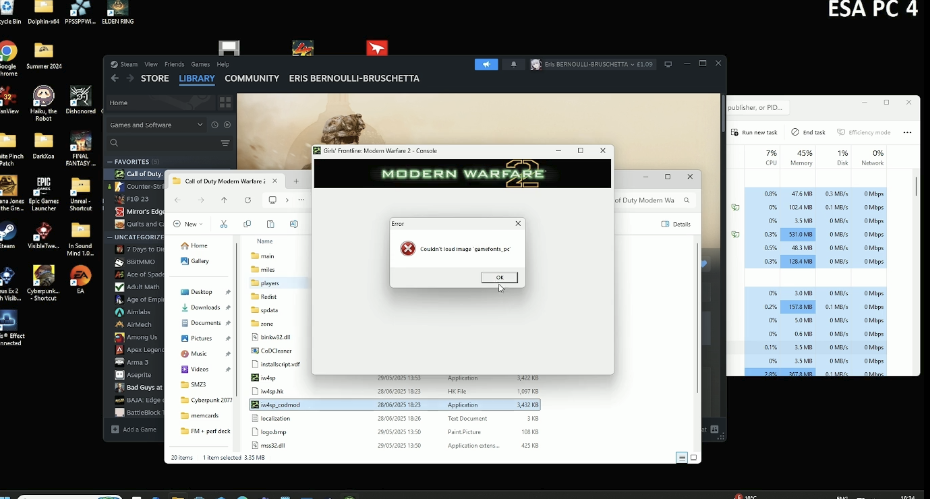
Task: Select the iw4sp_codmod application file
Action: point(394,405)
